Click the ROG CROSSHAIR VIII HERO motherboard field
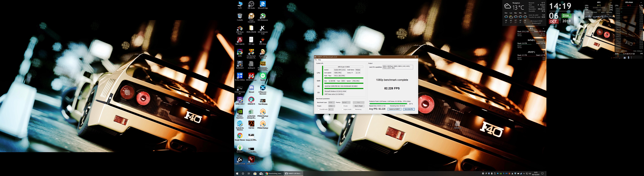The height and width of the screenshot is (176, 644). coord(341,86)
